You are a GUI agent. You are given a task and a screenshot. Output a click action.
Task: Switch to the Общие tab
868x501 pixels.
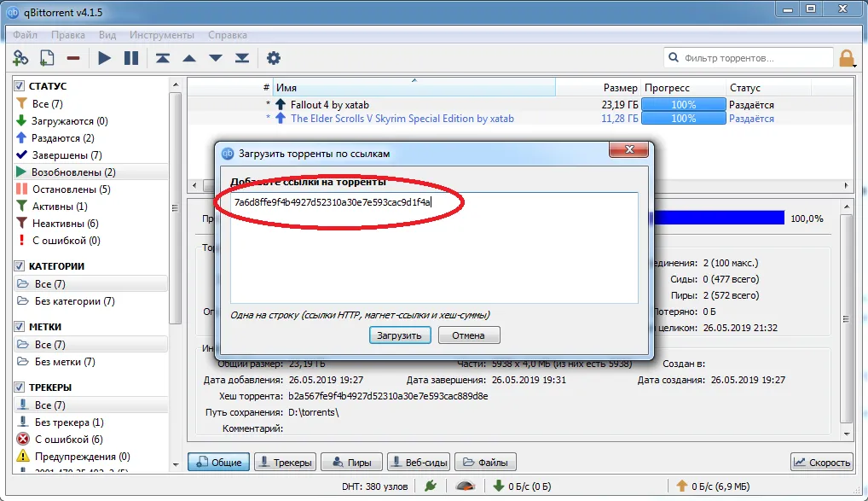pos(218,463)
